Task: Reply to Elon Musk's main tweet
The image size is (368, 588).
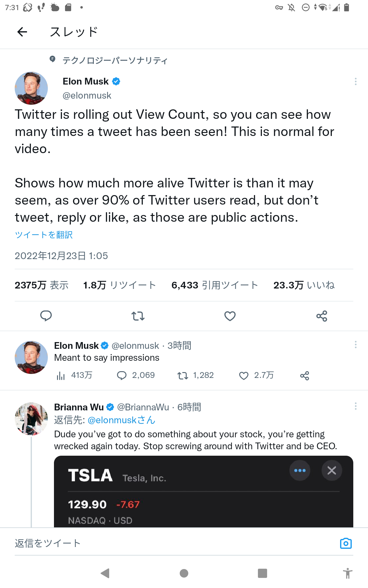Action: (x=46, y=316)
